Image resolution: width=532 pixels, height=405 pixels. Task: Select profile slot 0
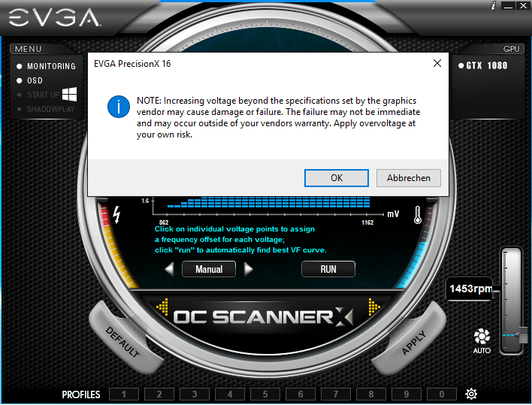(441, 394)
